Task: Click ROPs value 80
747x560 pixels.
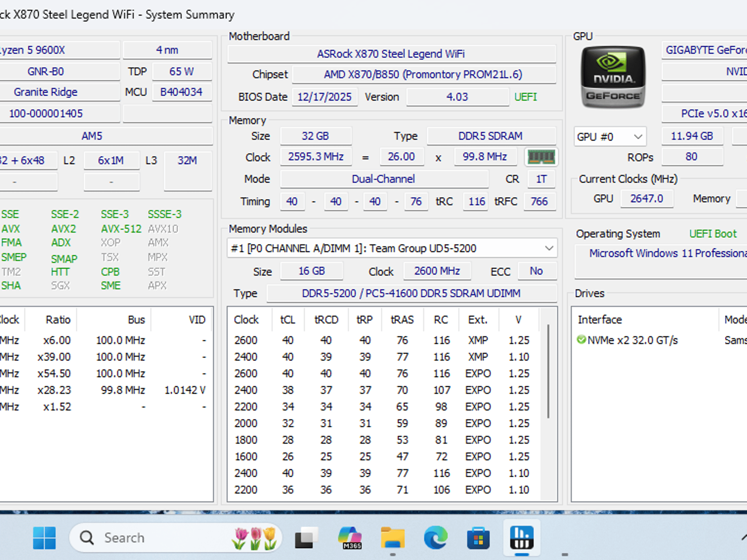Action: (692, 157)
